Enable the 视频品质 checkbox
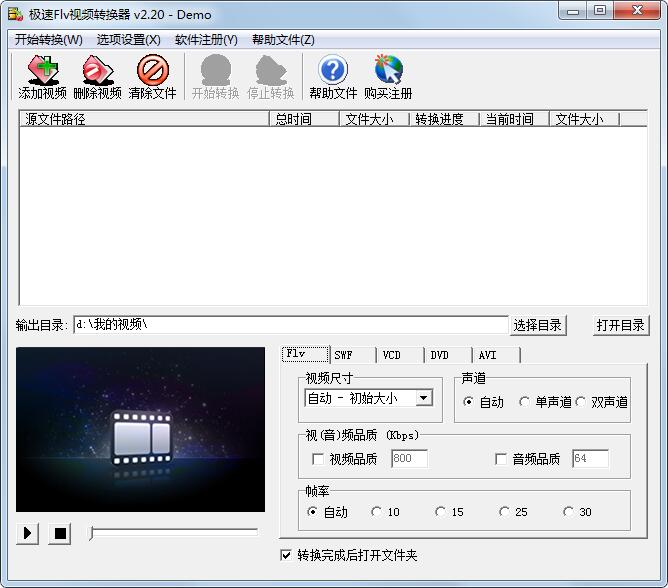668x588 pixels. (318, 459)
